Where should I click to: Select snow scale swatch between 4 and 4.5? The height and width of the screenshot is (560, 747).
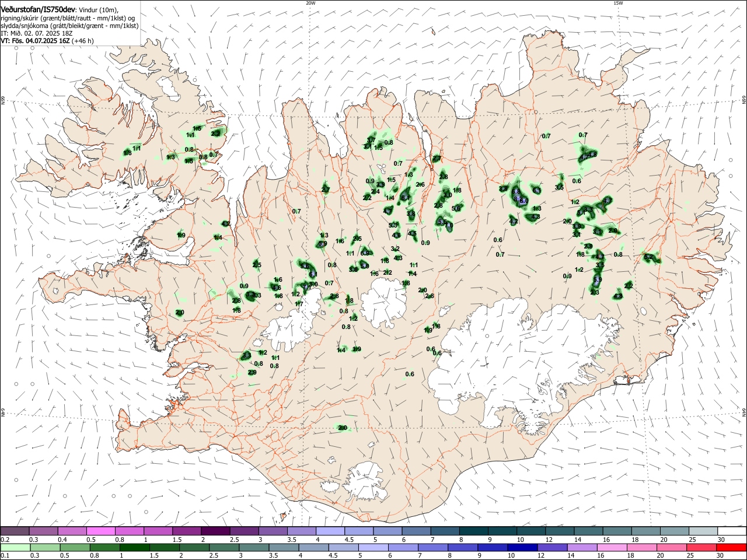tap(330, 531)
